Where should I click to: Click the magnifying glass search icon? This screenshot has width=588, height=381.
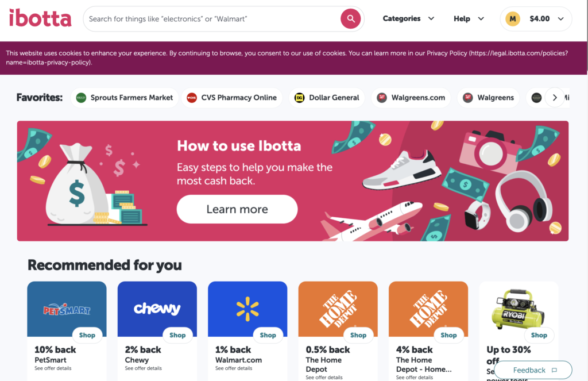(x=350, y=18)
